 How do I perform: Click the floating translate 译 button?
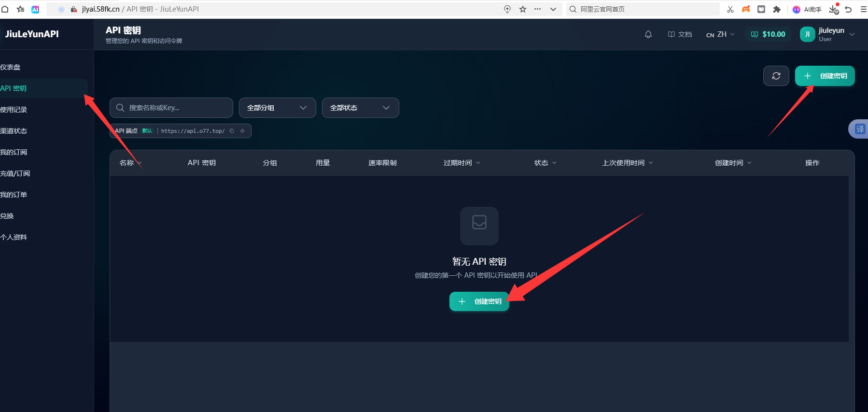pyautogui.click(x=859, y=129)
